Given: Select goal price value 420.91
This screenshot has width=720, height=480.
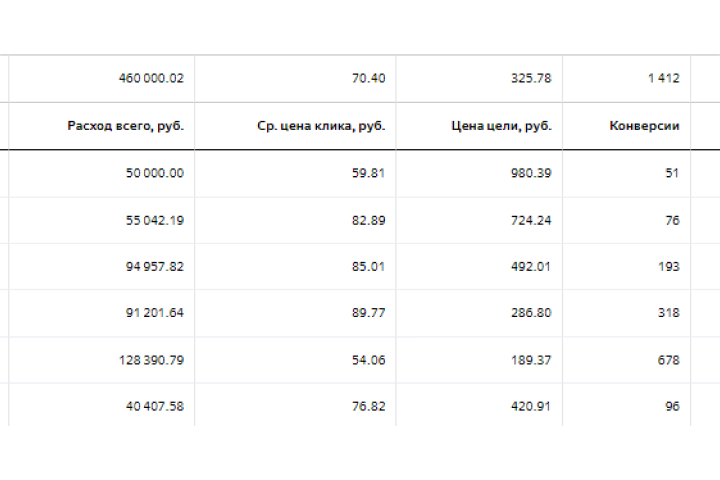Looking at the screenshot, I should pyautogui.click(x=531, y=407).
